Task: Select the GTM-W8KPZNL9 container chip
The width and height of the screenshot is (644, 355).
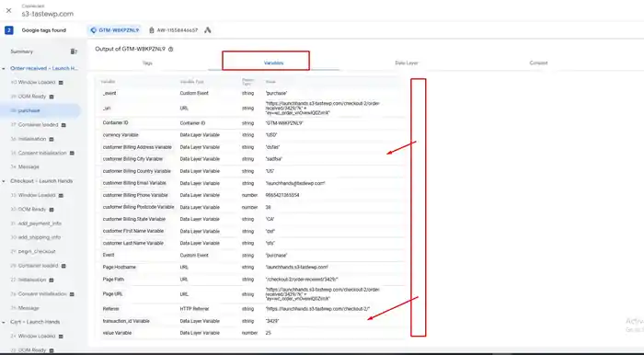Action: pos(115,30)
